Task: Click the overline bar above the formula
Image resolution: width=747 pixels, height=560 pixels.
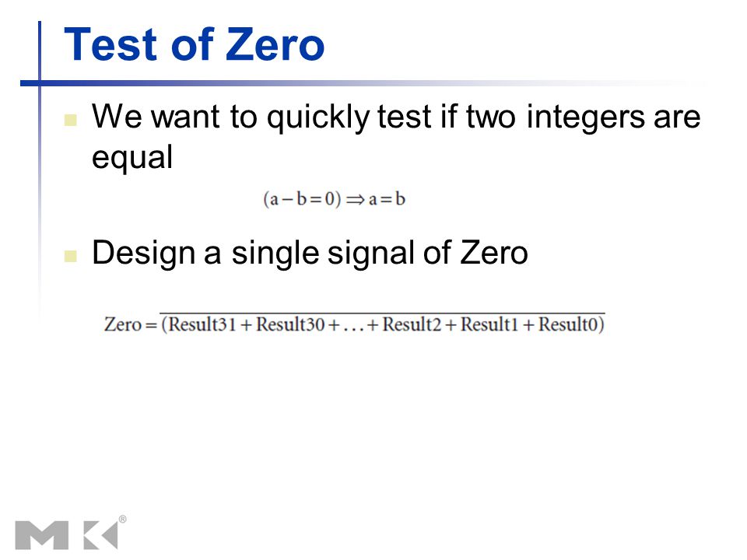Action: [x=382, y=313]
